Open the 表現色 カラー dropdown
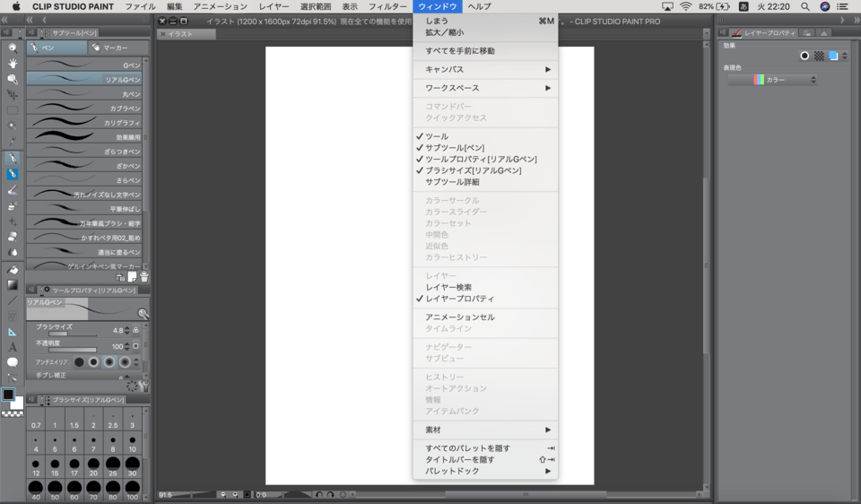The image size is (861, 504). point(772,80)
